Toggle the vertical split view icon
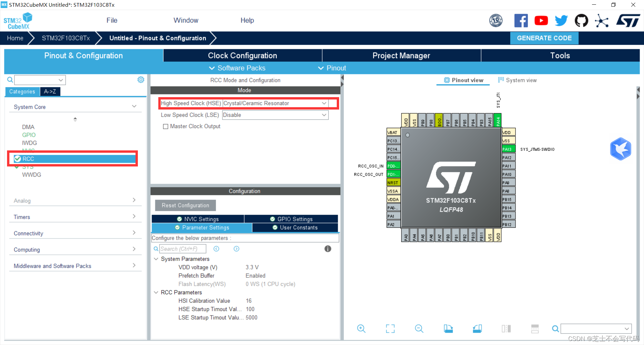 tap(506, 329)
